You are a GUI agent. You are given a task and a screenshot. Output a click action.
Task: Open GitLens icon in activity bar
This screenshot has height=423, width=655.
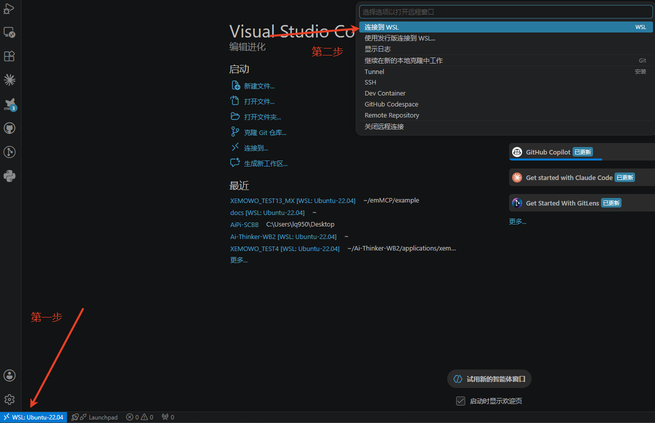tap(9, 152)
